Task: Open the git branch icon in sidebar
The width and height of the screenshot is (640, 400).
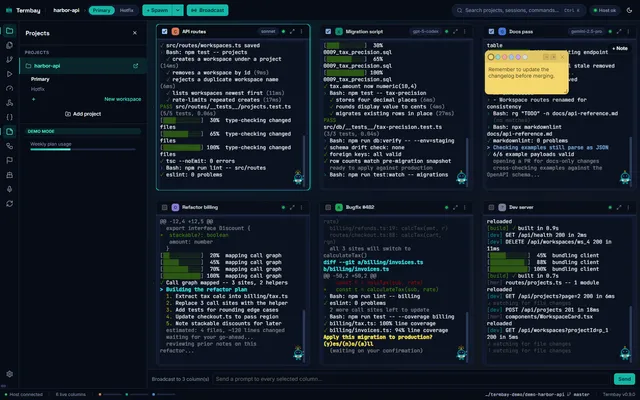Action: point(9,60)
